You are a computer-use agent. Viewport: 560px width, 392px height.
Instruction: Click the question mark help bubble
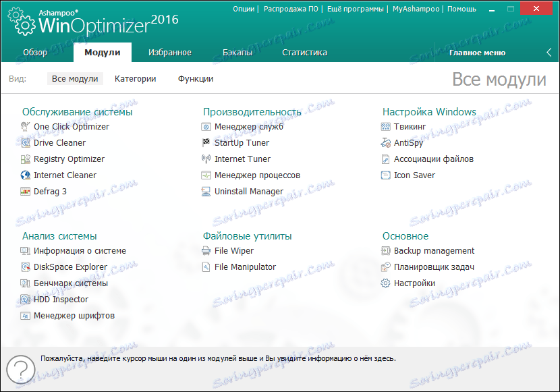[20, 370]
